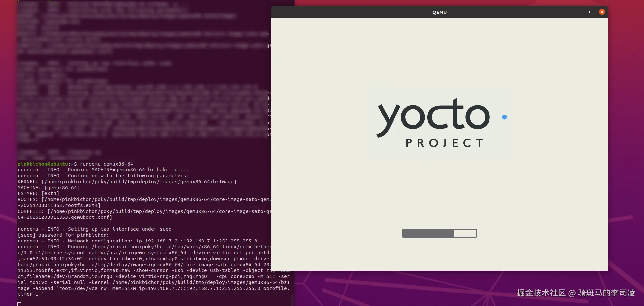Click 'Running MACHINE=qemux86-64 bitbake -e' line
This screenshot has height=306, width=644.
click(103, 170)
